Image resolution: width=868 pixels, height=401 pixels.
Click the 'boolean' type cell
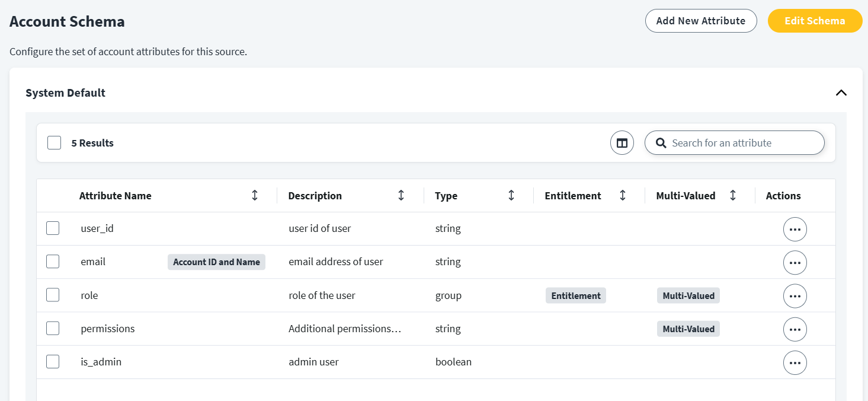click(x=454, y=362)
